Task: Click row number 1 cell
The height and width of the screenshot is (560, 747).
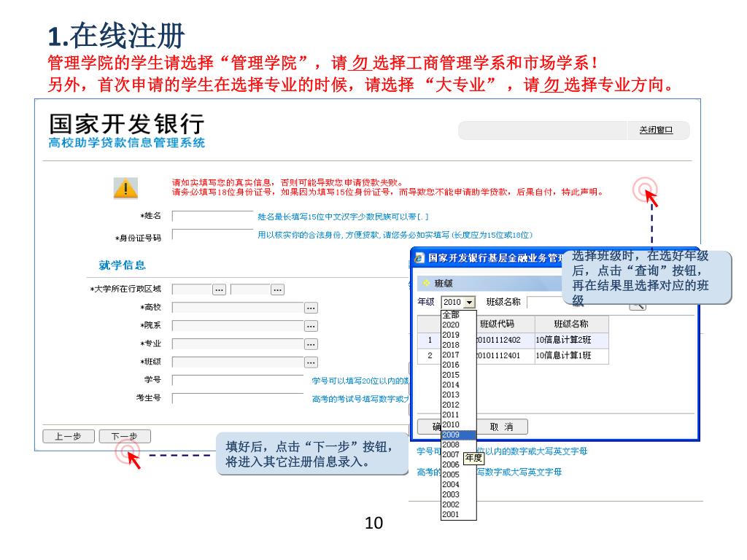Action: [x=430, y=340]
